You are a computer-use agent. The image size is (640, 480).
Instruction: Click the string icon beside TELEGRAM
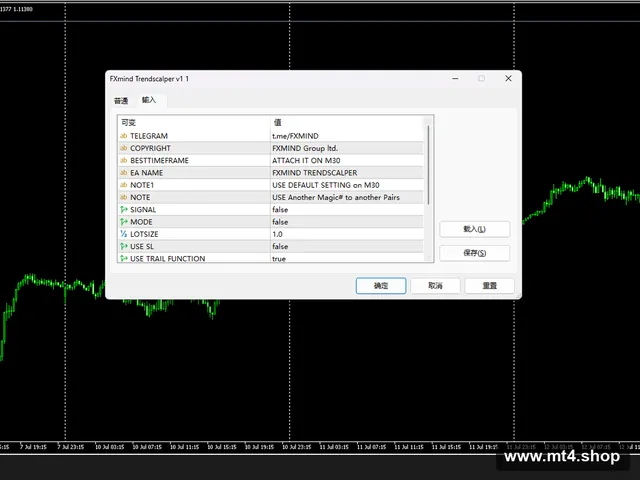click(x=123, y=136)
